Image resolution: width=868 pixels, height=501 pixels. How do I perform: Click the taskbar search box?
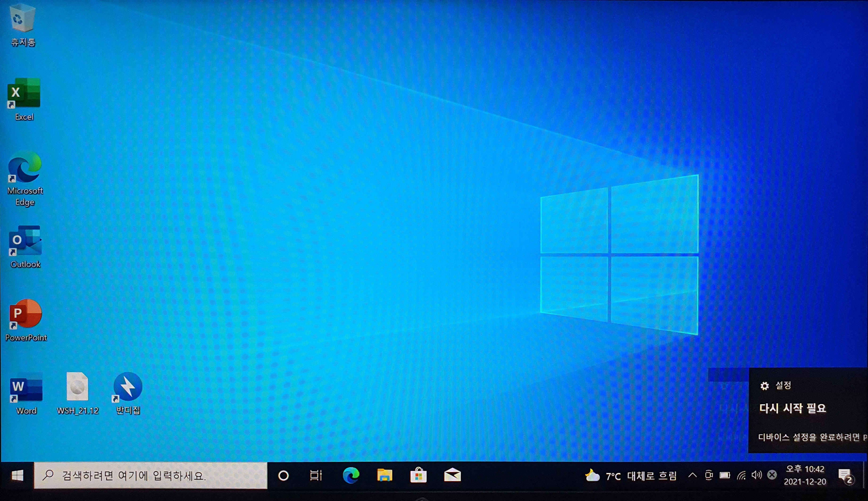point(151,476)
